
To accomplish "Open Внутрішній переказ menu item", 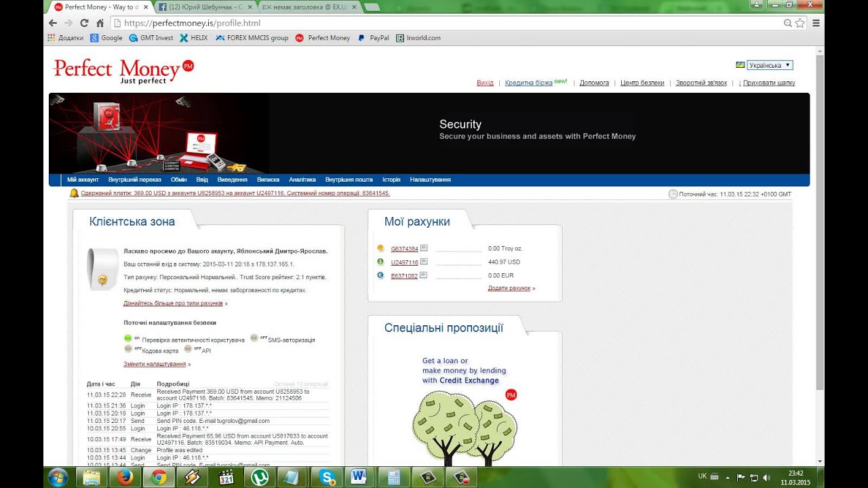I will pos(135,180).
